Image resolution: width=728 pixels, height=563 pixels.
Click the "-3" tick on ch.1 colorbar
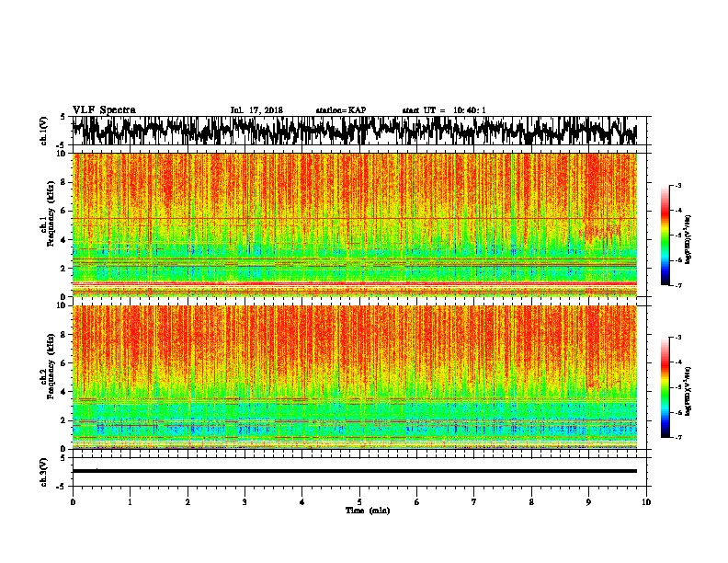(677, 186)
